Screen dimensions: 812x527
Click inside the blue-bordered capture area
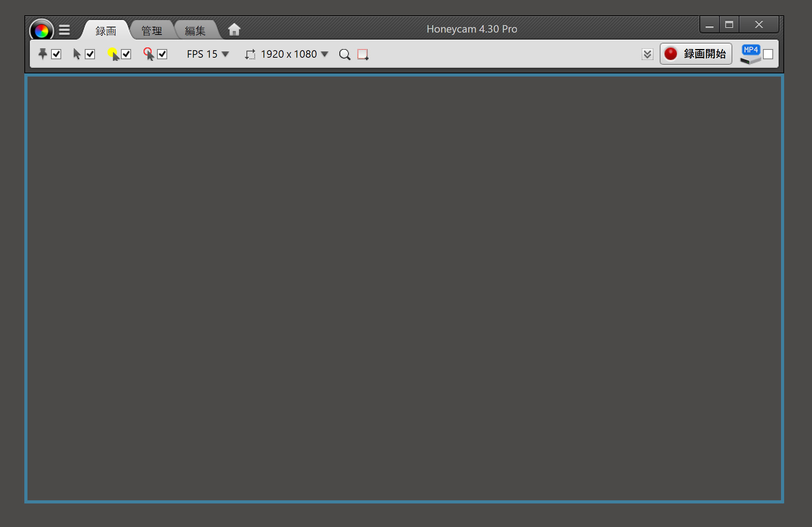click(x=404, y=288)
